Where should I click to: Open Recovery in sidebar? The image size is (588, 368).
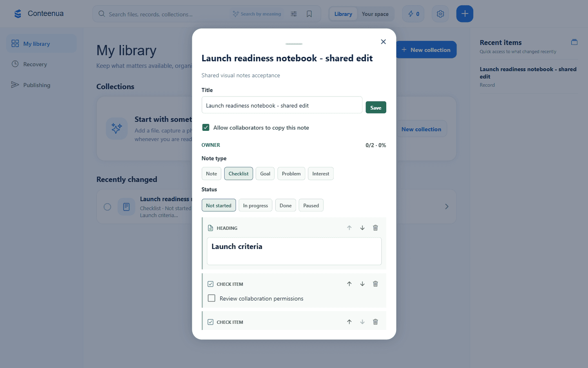tap(41, 64)
